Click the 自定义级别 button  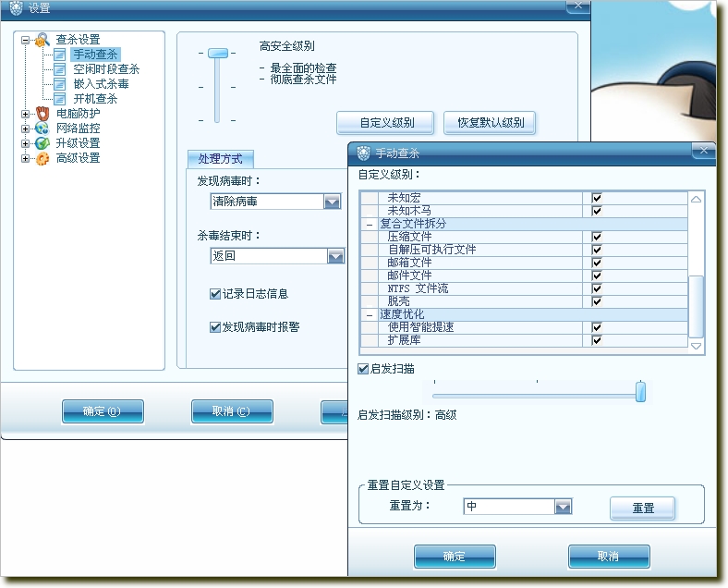(385, 123)
